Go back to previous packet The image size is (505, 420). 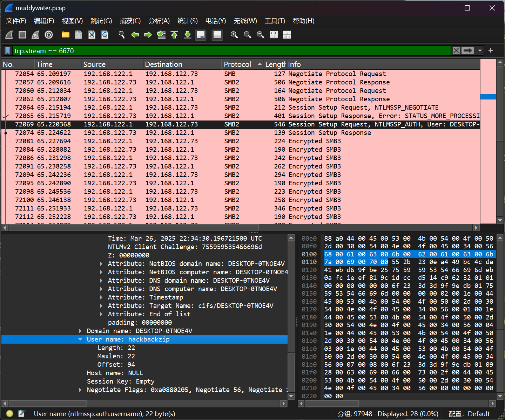[x=135, y=35]
